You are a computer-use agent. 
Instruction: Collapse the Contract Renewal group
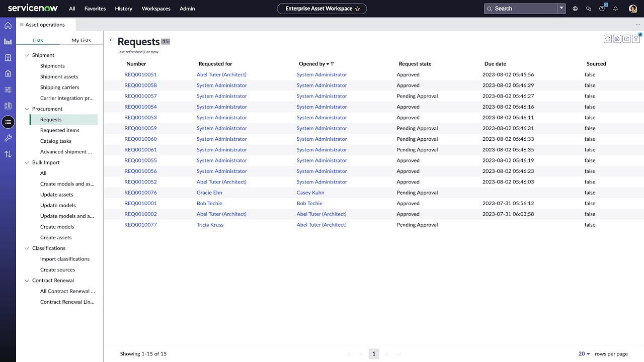27,281
